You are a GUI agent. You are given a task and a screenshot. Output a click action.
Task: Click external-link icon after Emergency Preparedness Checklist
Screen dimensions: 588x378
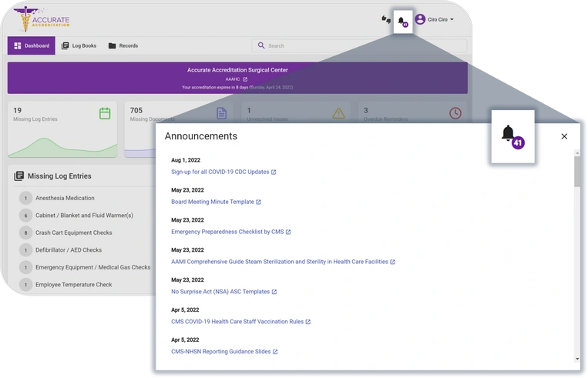pos(288,232)
